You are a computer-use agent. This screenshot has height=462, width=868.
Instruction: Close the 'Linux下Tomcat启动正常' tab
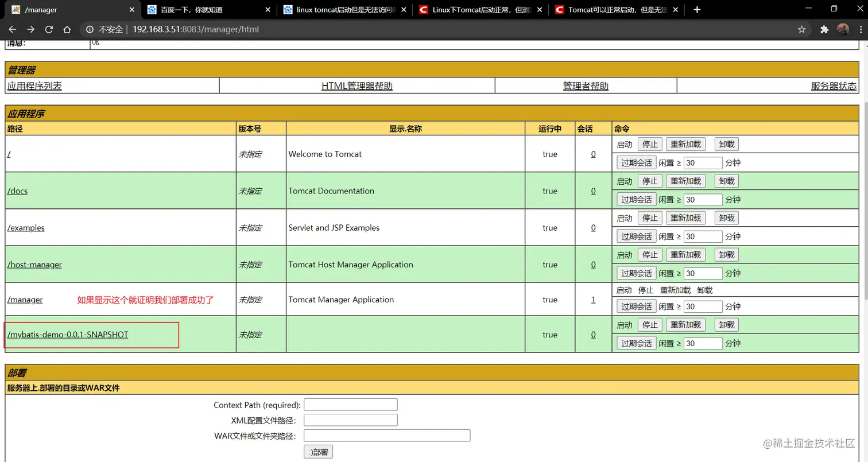tap(539, 10)
